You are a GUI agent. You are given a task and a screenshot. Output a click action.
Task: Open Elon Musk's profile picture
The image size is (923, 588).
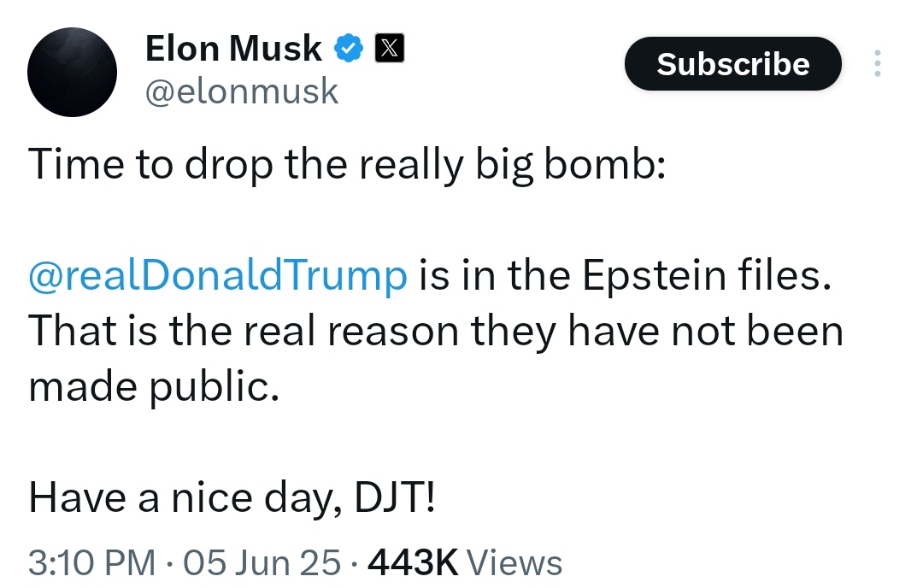(71, 72)
